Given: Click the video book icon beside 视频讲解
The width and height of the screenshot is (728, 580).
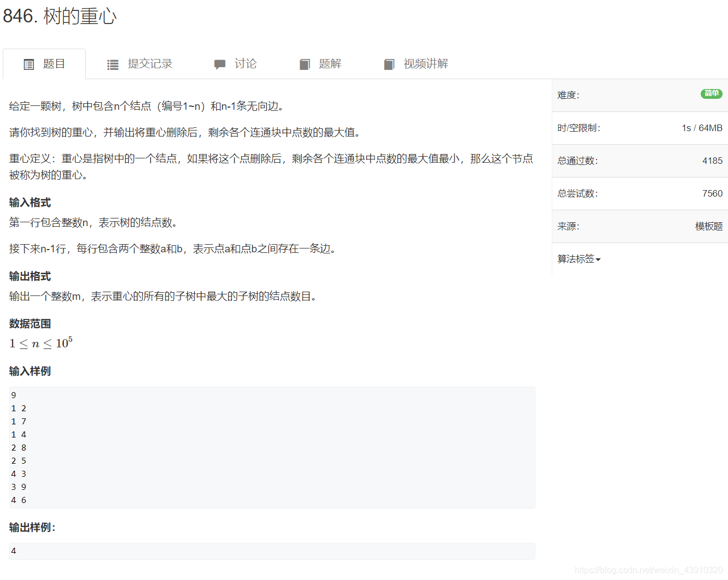Looking at the screenshot, I should pyautogui.click(x=389, y=64).
